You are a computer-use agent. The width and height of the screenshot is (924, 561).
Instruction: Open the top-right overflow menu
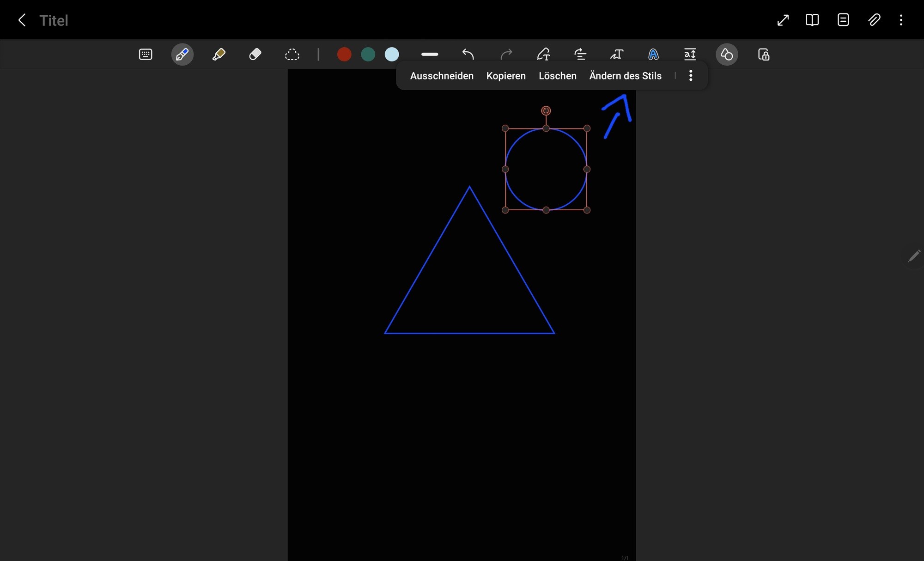point(901,20)
